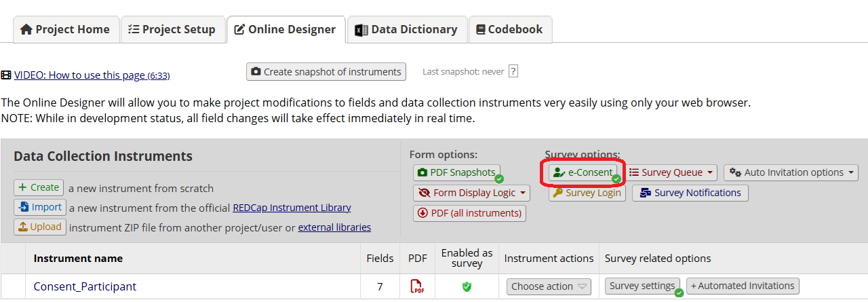Open the Data Dictionary tab
Image resolution: width=868 pixels, height=302 pixels.
407,29
